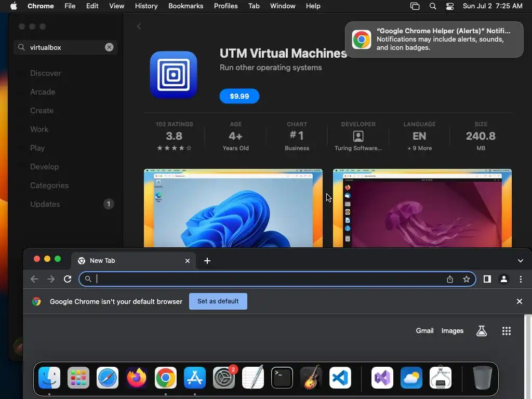This screenshot has width=532, height=399.
Task: Open Google Labs flask icon
Action: pos(482,331)
